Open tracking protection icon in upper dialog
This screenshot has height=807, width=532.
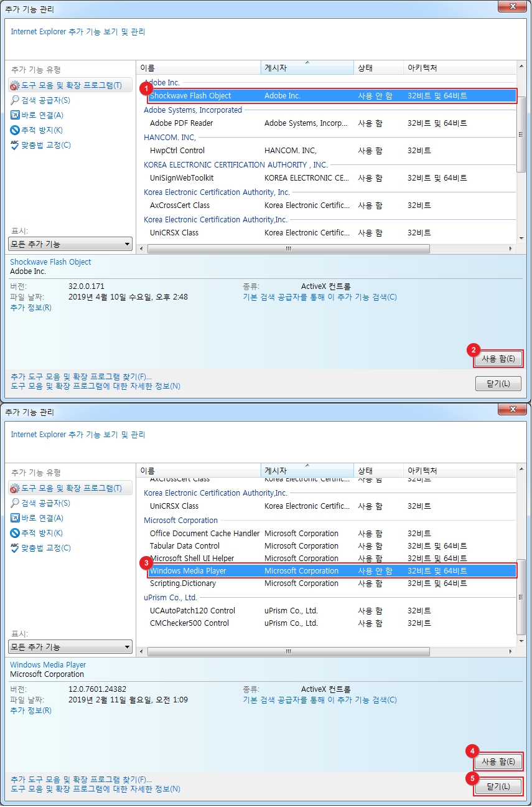(16, 130)
